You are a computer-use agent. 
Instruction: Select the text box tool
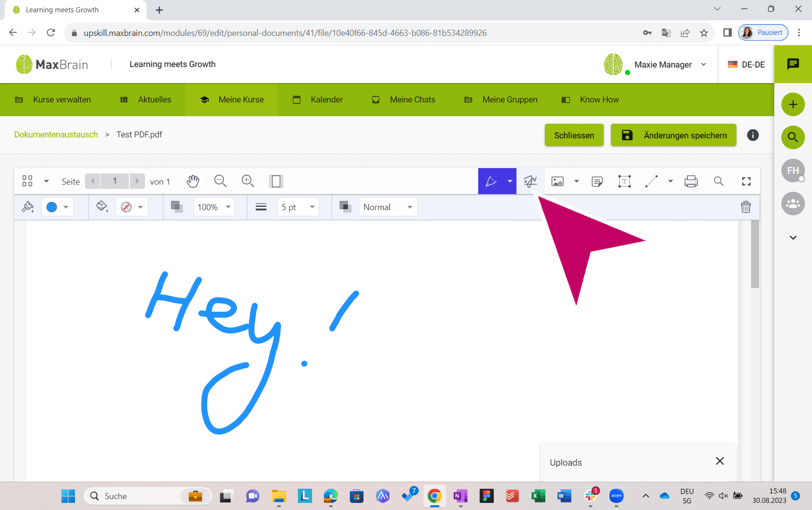point(624,181)
